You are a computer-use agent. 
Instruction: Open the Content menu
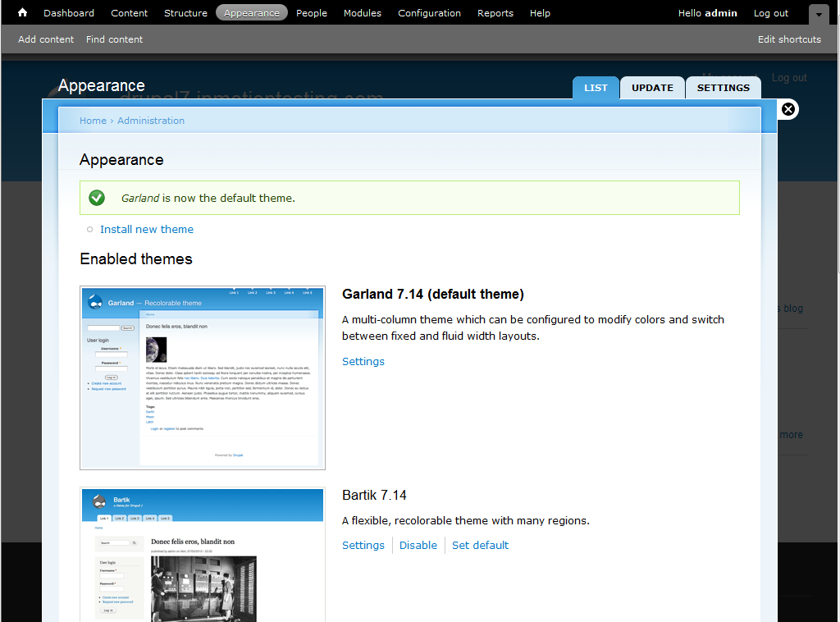pos(129,13)
